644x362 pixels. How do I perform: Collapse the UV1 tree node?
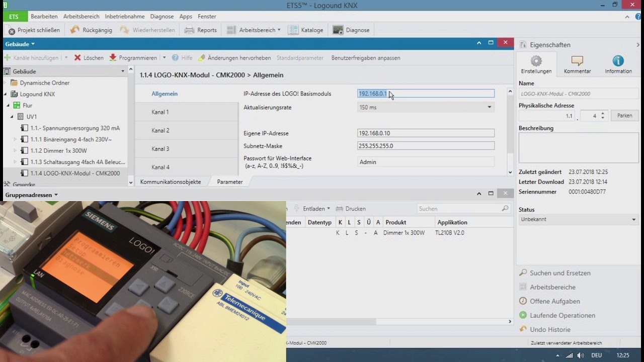point(13,117)
